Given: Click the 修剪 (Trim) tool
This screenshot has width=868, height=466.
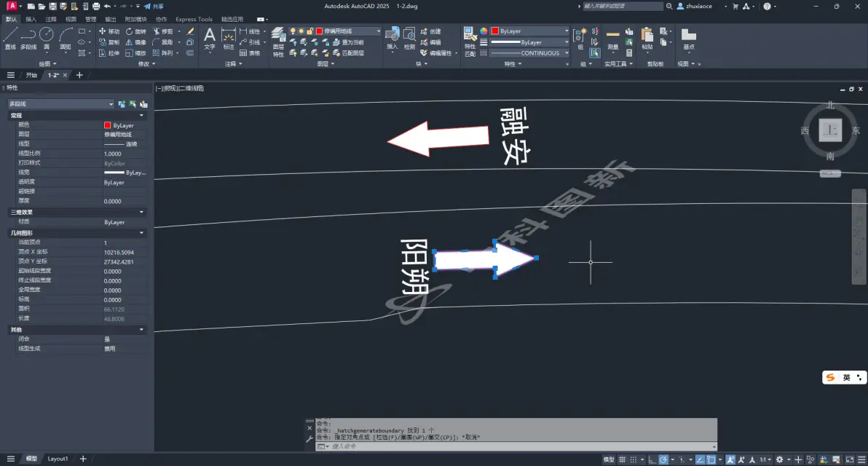Looking at the screenshot, I should click(163, 31).
